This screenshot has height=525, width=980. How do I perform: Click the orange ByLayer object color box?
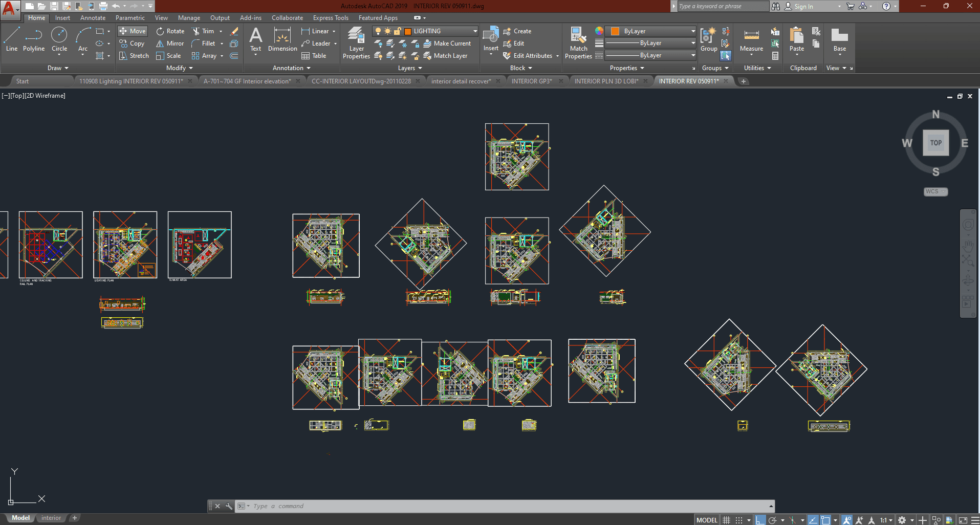pos(615,31)
